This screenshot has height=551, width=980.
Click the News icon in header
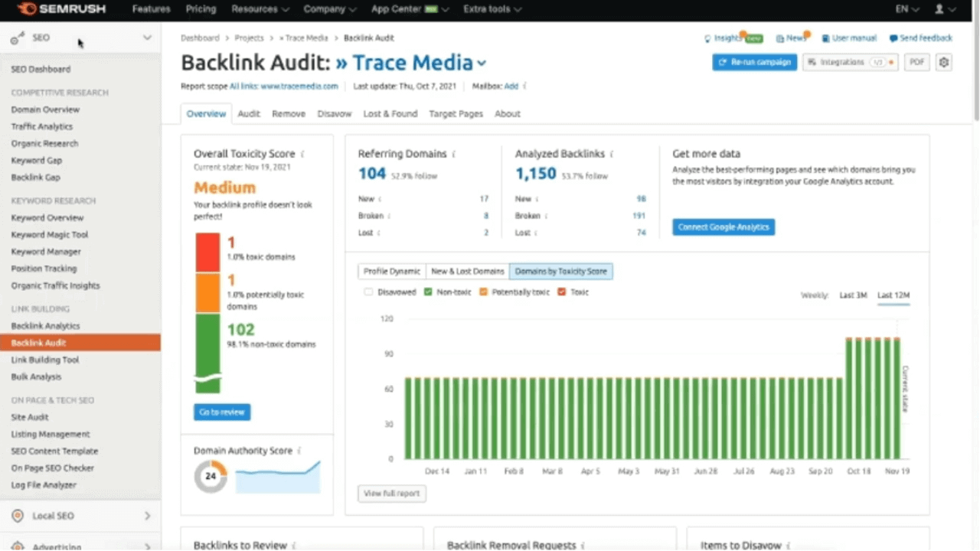click(x=779, y=38)
